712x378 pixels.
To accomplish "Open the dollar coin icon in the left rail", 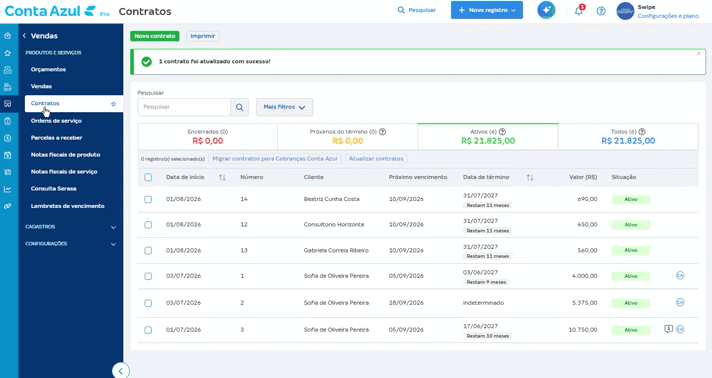I will [8, 138].
